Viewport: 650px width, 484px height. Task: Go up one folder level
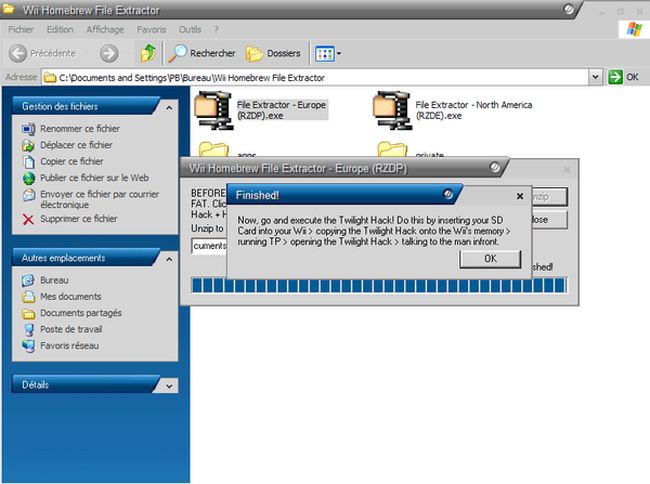pyautogui.click(x=148, y=53)
